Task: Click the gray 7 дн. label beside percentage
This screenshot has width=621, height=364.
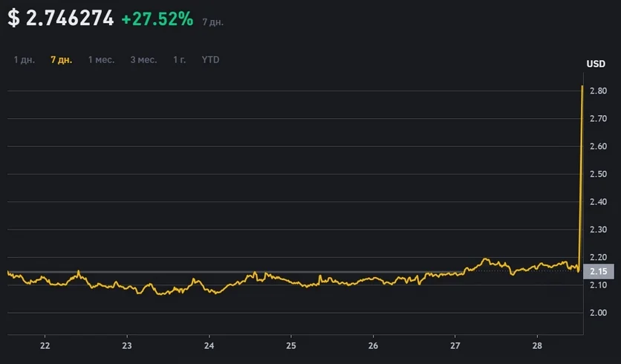Action: click(x=212, y=22)
